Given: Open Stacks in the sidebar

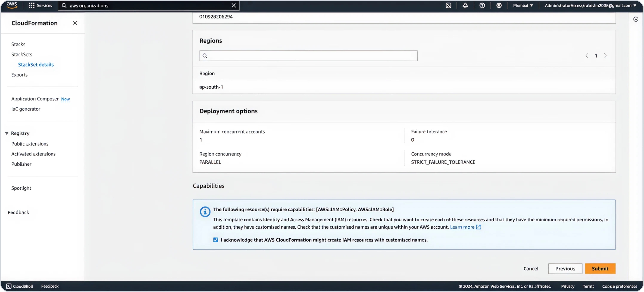Looking at the screenshot, I should [18, 44].
